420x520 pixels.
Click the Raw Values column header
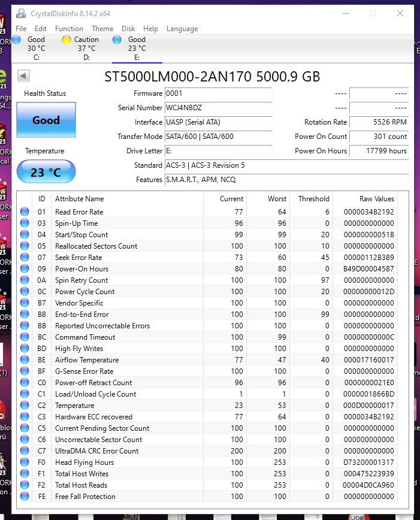(x=365, y=199)
